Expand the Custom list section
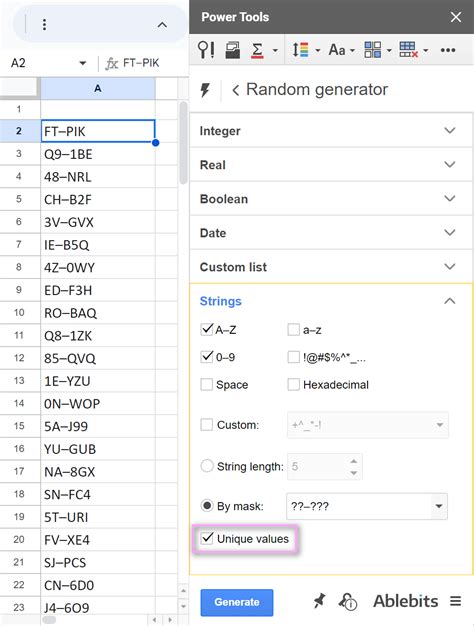 click(331, 267)
